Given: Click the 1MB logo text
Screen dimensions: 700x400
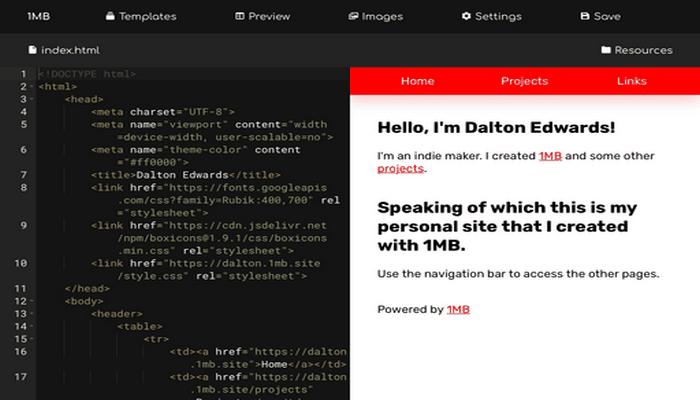Looking at the screenshot, I should [x=40, y=17].
